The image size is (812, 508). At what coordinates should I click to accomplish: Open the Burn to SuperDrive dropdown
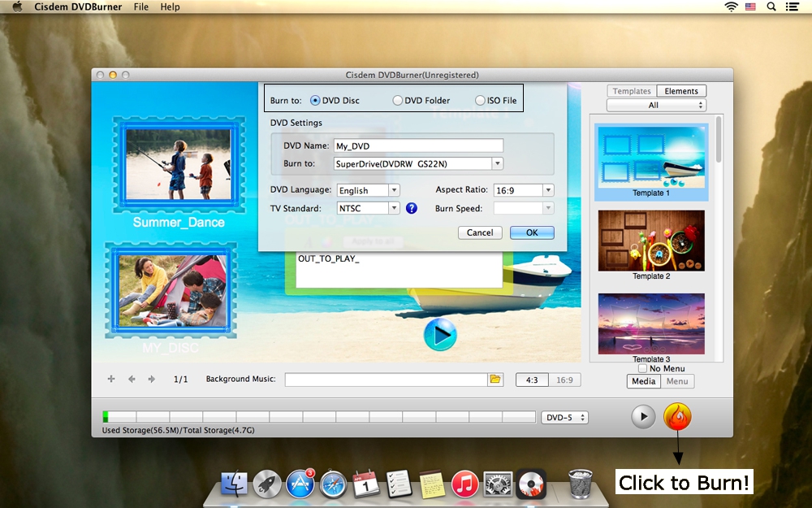[418, 164]
